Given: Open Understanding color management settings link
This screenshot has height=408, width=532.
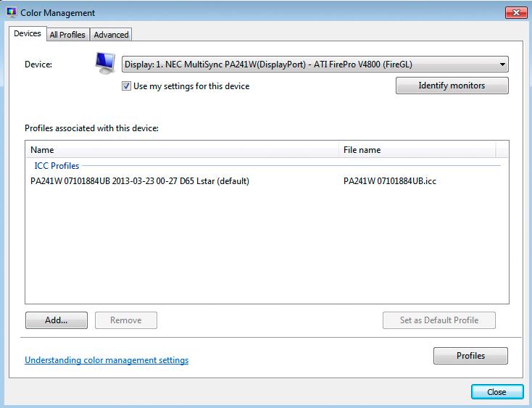Looking at the screenshot, I should coord(107,360).
